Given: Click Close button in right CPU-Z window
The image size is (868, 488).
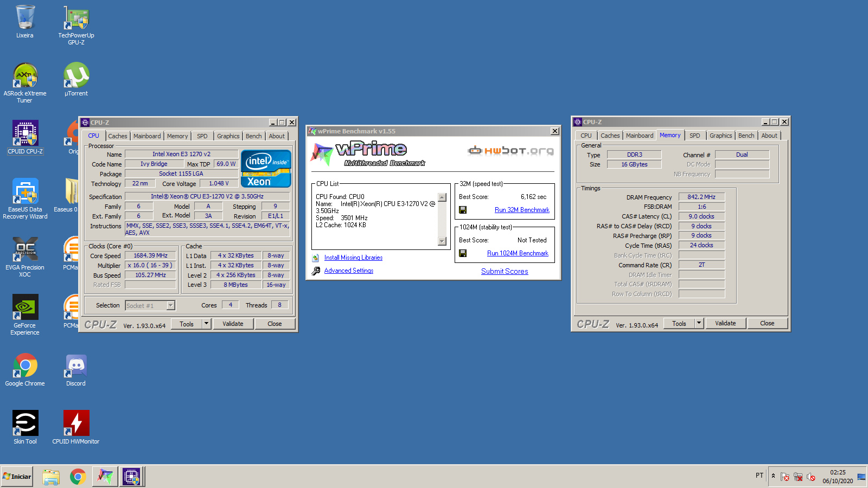Looking at the screenshot, I should click(x=767, y=323).
